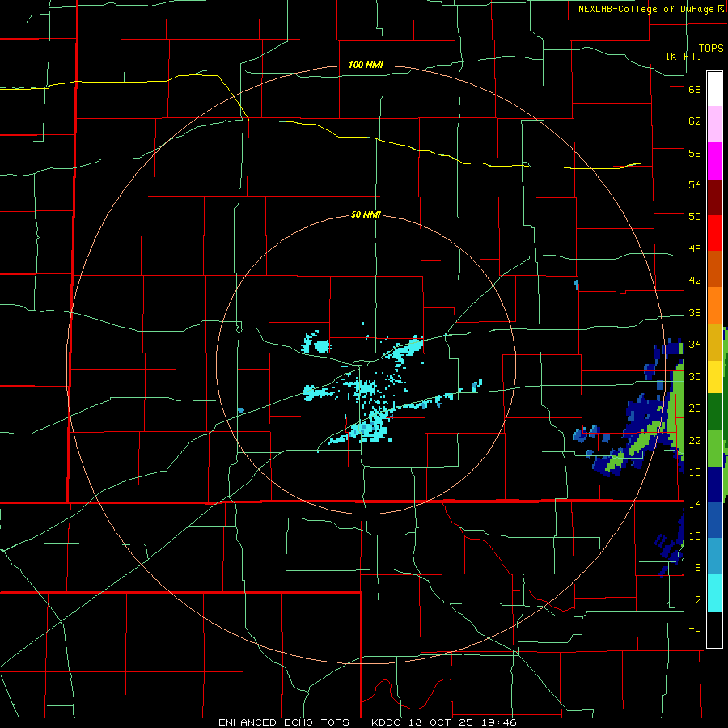Click the dark red 54 kft legend swatch

pos(714,197)
